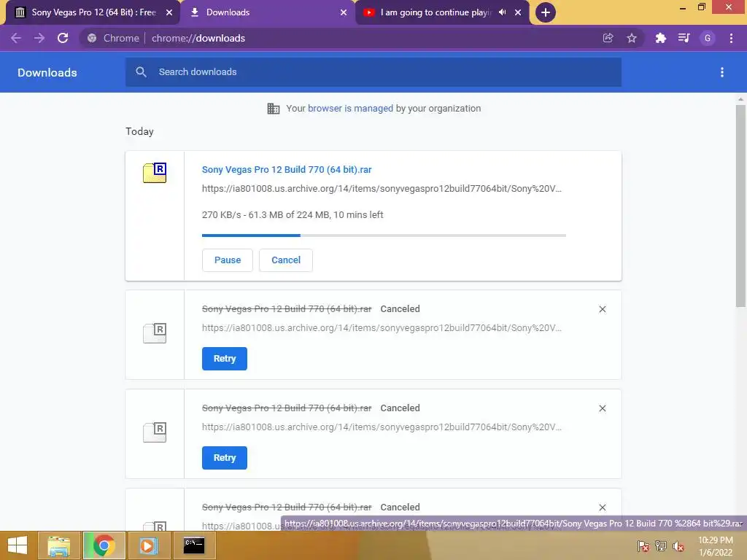747x560 pixels.
Task: Click the Chrome taskbar icon
Action: tap(104, 545)
